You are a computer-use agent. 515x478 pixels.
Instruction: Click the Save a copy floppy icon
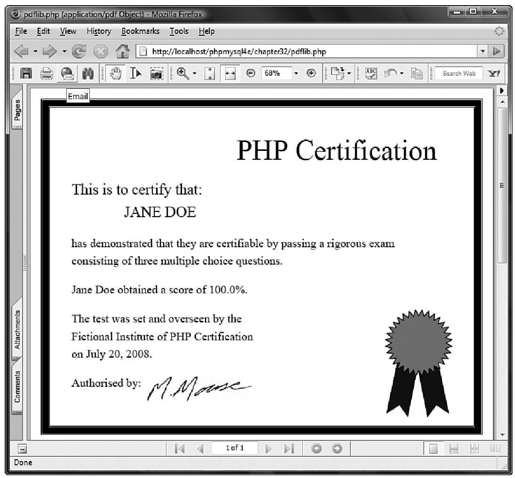pos(26,73)
